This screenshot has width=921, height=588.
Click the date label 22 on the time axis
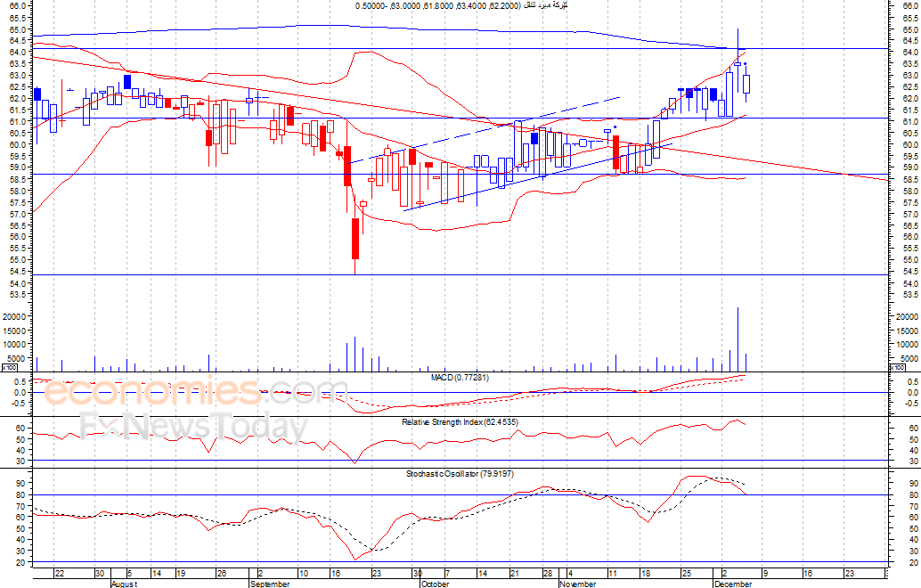point(60,574)
